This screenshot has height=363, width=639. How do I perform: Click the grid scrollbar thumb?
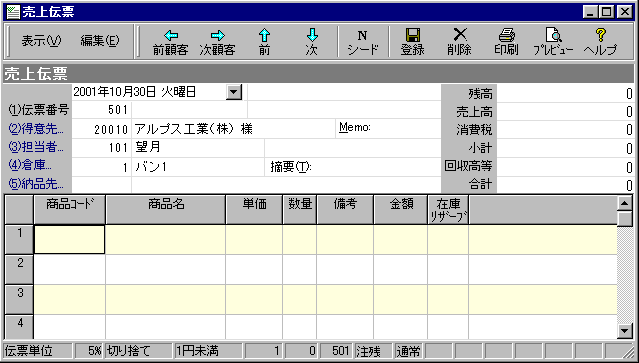click(625, 219)
